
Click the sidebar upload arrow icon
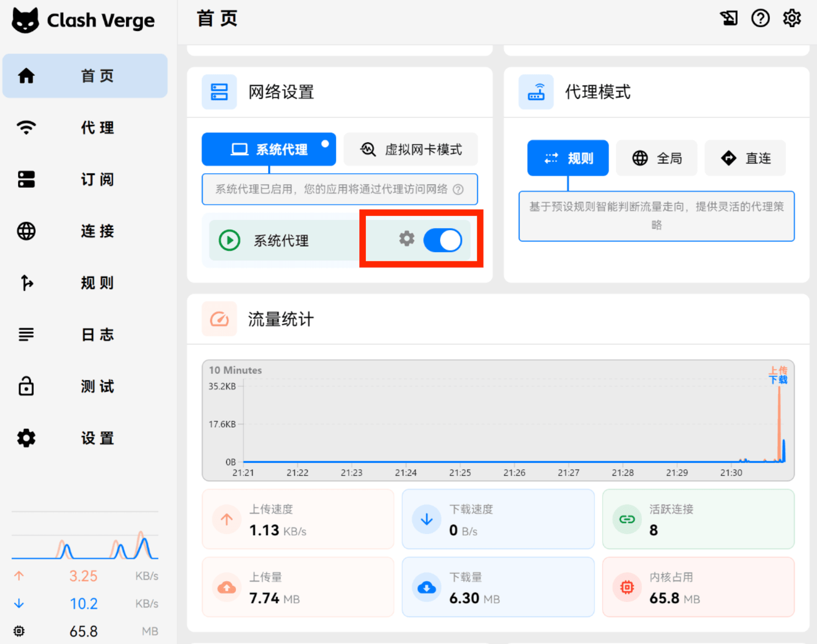[x=19, y=576]
